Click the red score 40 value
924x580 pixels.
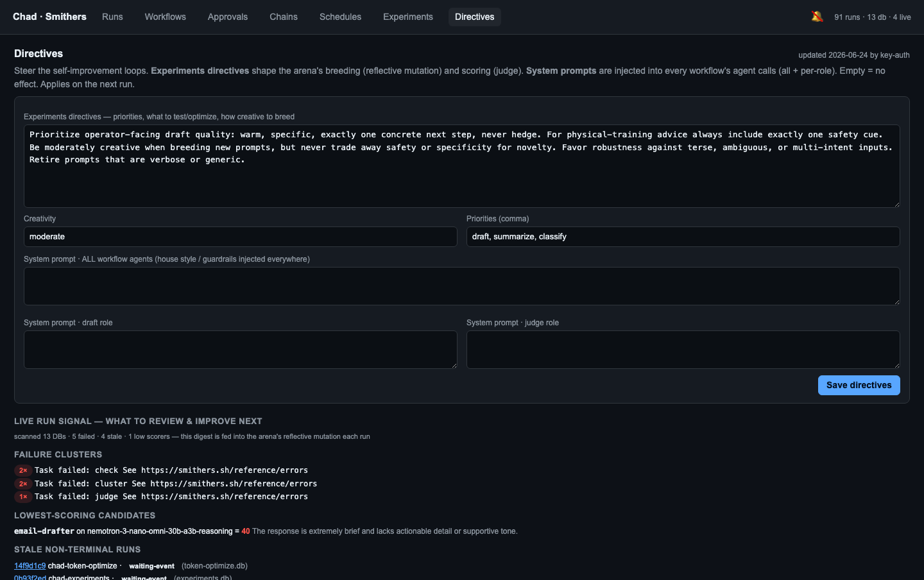click(246, 531)
